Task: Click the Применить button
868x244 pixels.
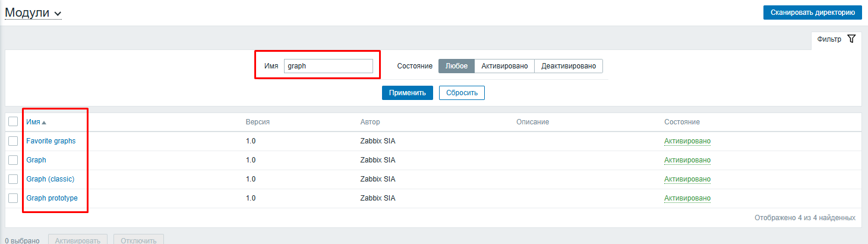Action: [x=408, y=93]
